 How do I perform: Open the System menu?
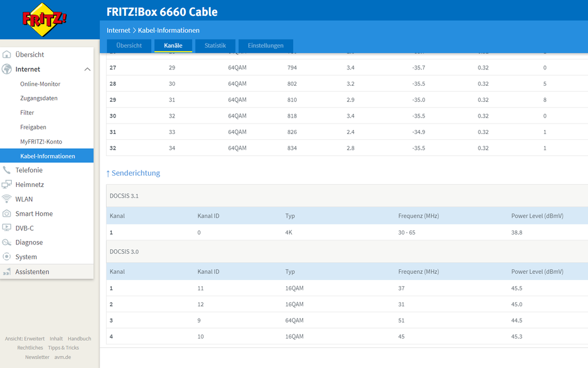[x=26, y=257]
